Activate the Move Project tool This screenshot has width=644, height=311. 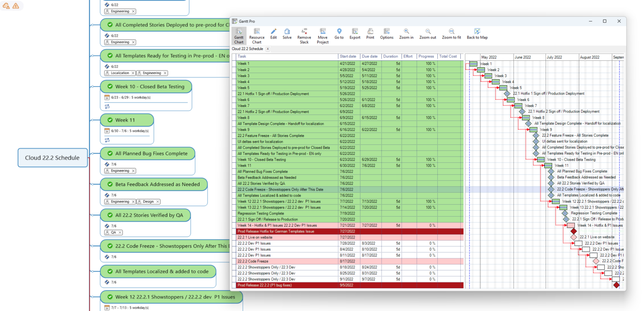(322, 34)
